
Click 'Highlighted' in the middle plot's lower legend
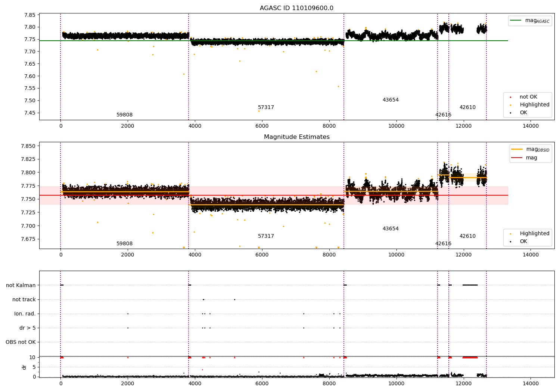pyautogui.click(x=535, y=234)
